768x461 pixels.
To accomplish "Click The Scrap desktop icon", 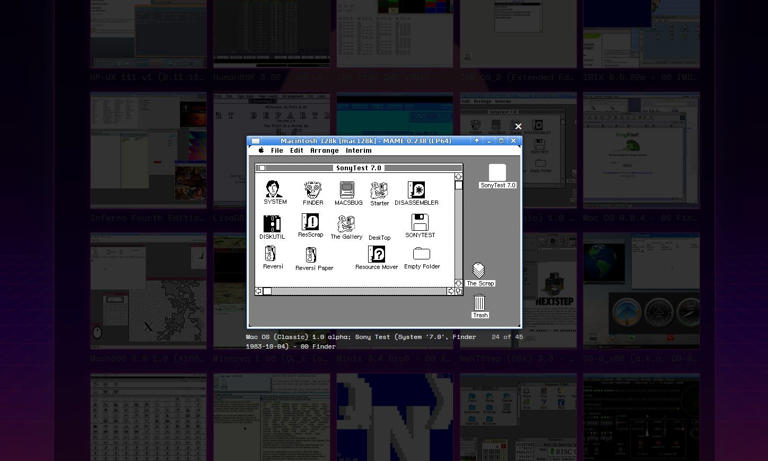I will [479, 270].
